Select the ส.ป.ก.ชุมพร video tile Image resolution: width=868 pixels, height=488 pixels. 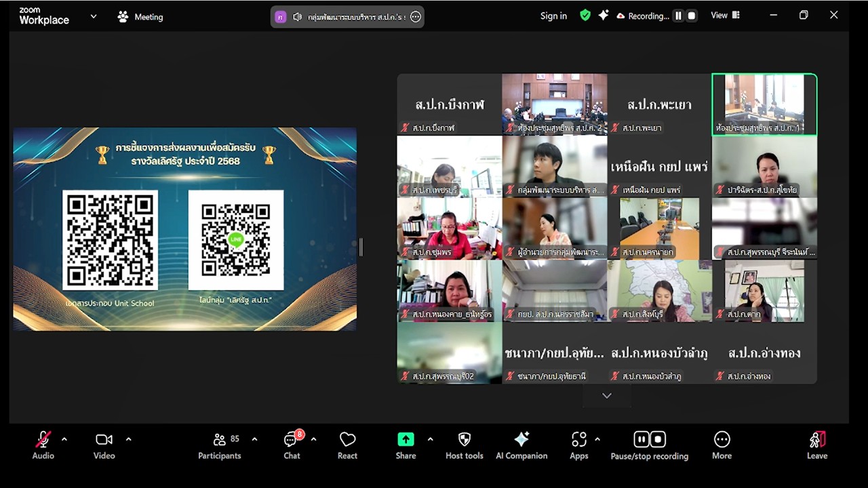tap(450, 228)
